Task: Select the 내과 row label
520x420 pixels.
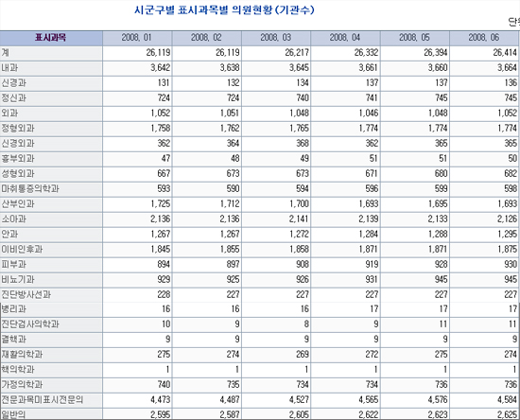Action: tap(10, 68)
